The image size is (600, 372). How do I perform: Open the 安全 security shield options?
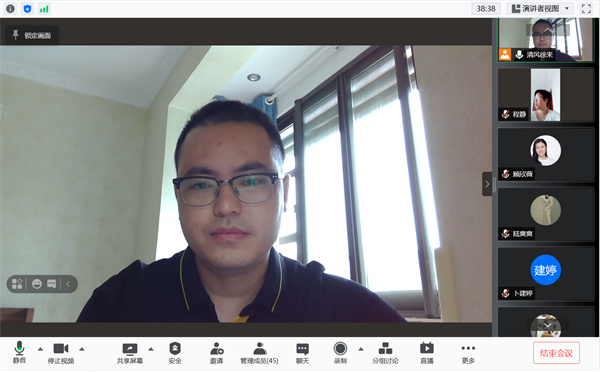pos(175,352)
